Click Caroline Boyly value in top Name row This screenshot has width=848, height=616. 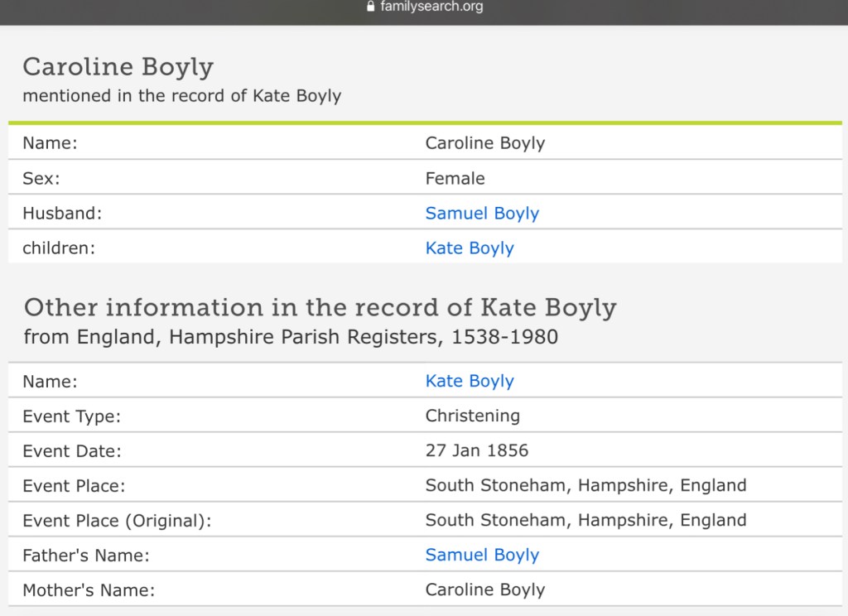484,143
